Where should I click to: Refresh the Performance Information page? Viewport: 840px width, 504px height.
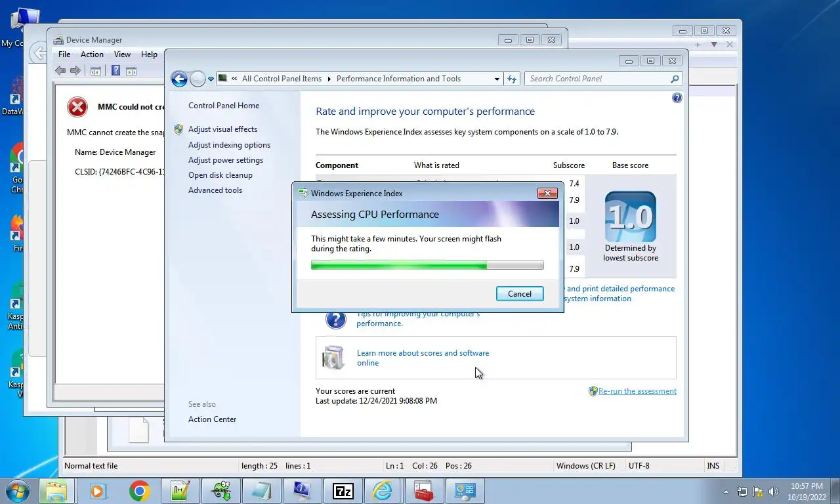512,79
